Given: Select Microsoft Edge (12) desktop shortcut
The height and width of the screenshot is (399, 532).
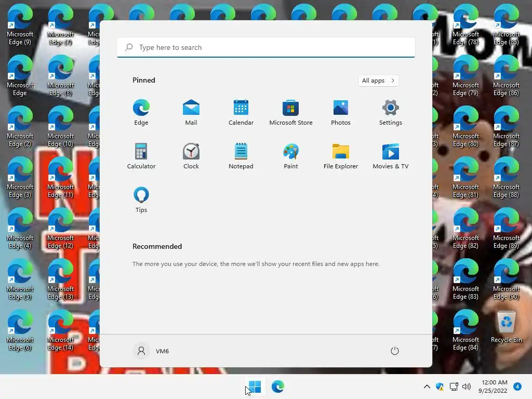Looking at the screenshot, I should 60,229.
